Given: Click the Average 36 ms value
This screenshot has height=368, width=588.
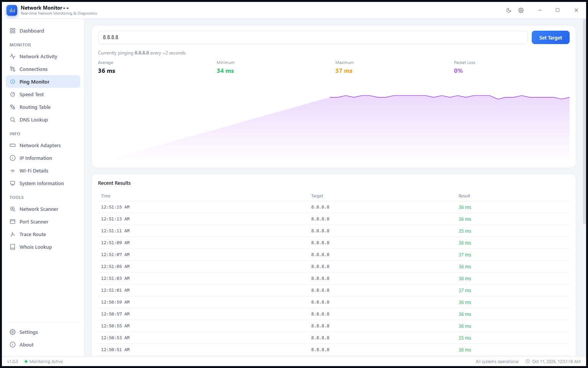Looking at the screenshot, I should click(x=106, y=71).
